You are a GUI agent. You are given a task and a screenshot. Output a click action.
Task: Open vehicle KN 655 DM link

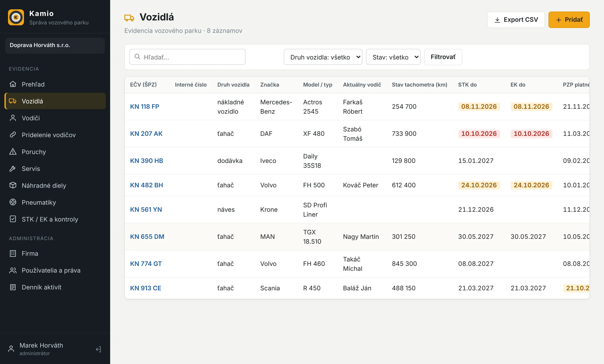[147, 237]
